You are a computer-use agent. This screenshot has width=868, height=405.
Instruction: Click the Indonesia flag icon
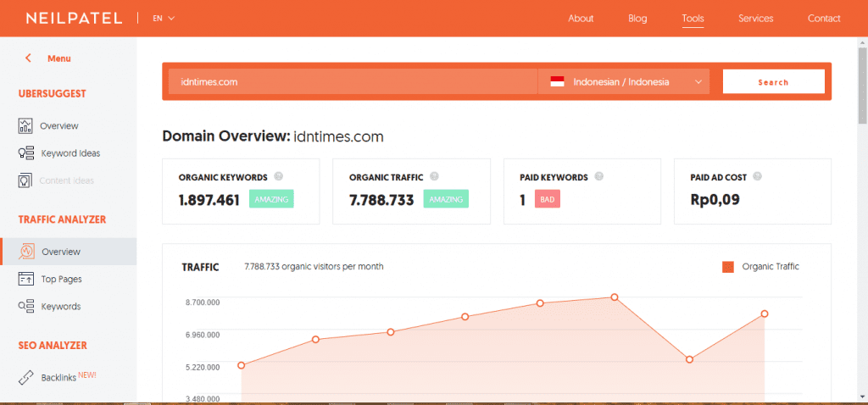(557, 82)
